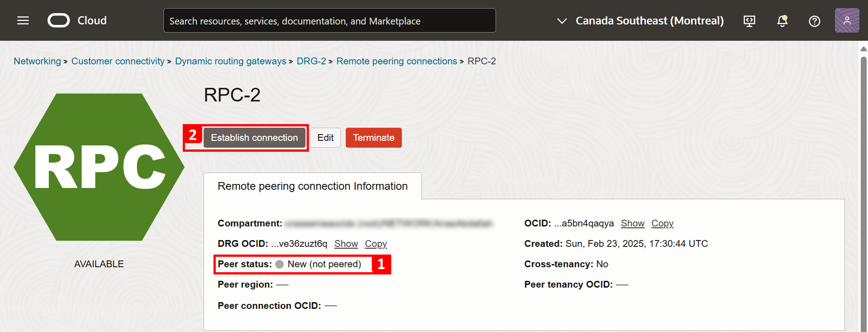Image resolution: width=868 pixels, height=332 pixels.
Task: Click the green RPC hexagon icon
Action: 99,167
